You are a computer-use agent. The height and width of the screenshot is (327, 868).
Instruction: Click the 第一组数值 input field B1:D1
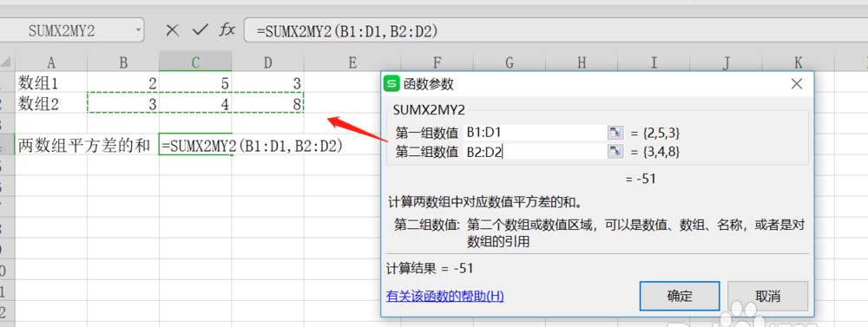534,133
